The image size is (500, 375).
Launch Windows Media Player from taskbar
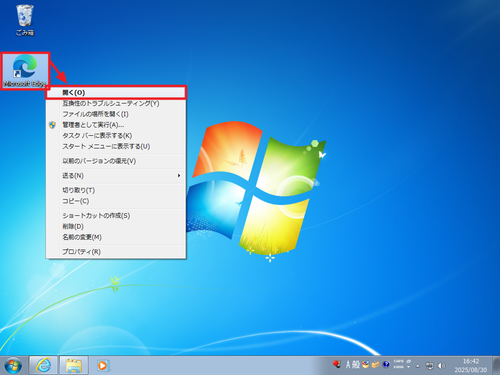102,365
